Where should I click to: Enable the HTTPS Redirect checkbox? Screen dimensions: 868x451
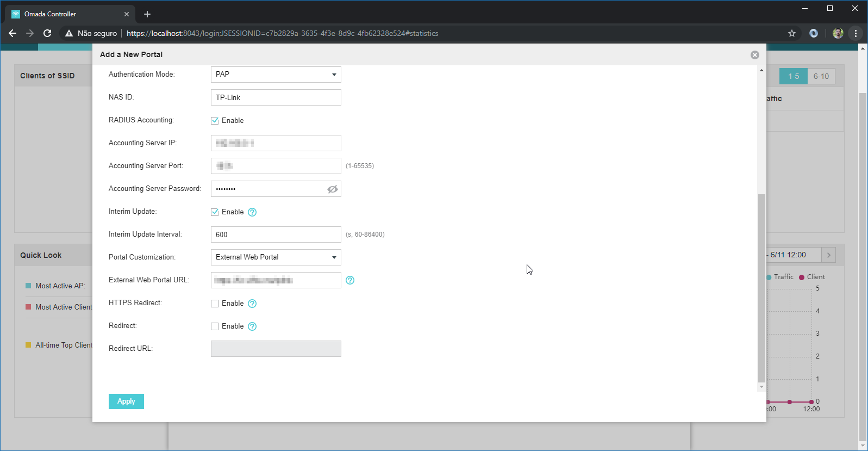(215, 304)
